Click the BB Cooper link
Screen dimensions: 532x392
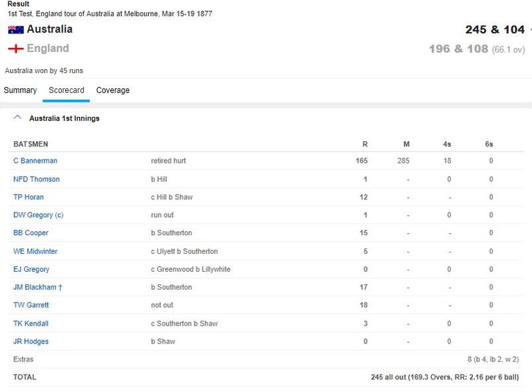(31, 233)
